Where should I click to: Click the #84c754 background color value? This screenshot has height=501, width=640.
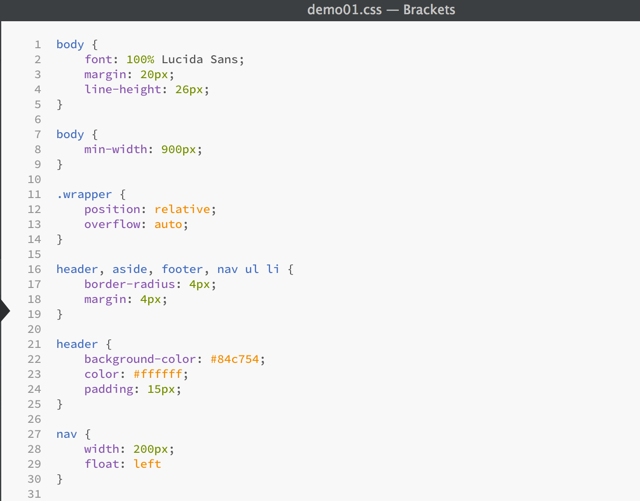[238, 359]
